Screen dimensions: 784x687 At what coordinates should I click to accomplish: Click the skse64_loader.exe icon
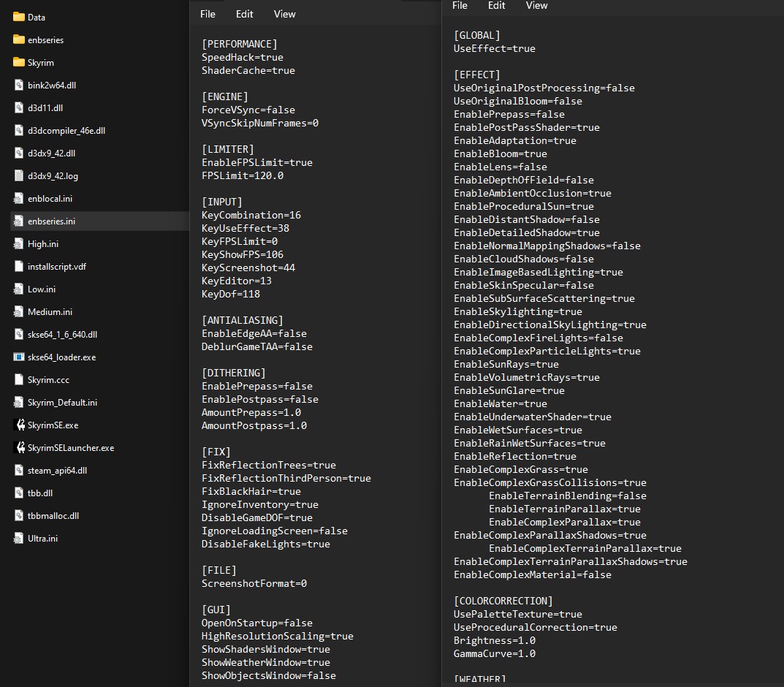19,357
